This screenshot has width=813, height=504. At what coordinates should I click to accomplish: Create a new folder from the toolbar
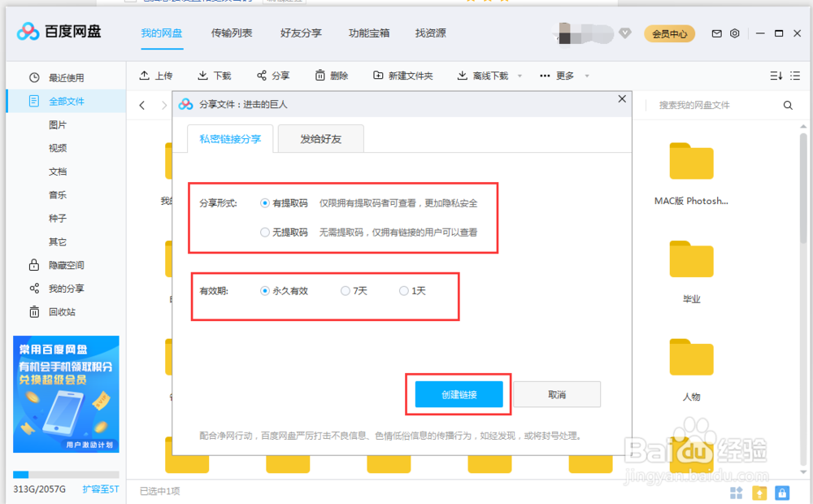(x=403, y=76)
